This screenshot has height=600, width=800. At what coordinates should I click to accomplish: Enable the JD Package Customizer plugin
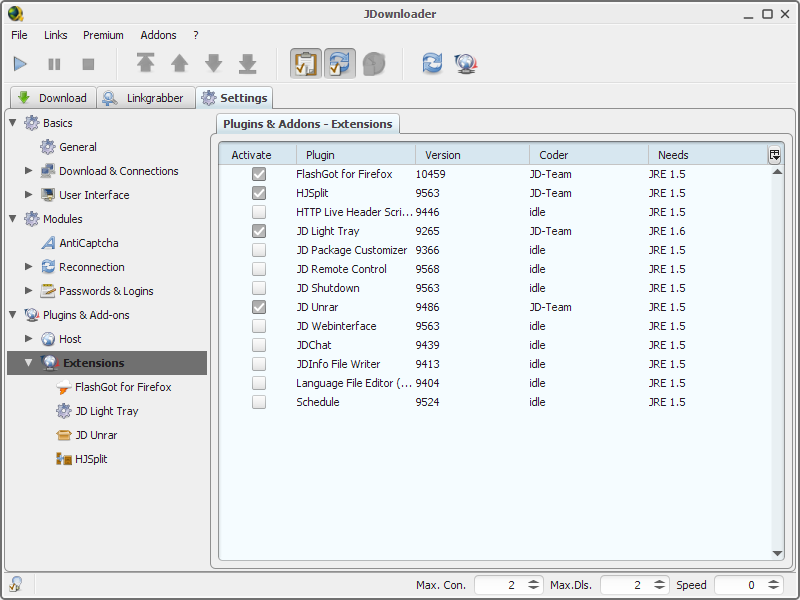[x=259, y=250]
